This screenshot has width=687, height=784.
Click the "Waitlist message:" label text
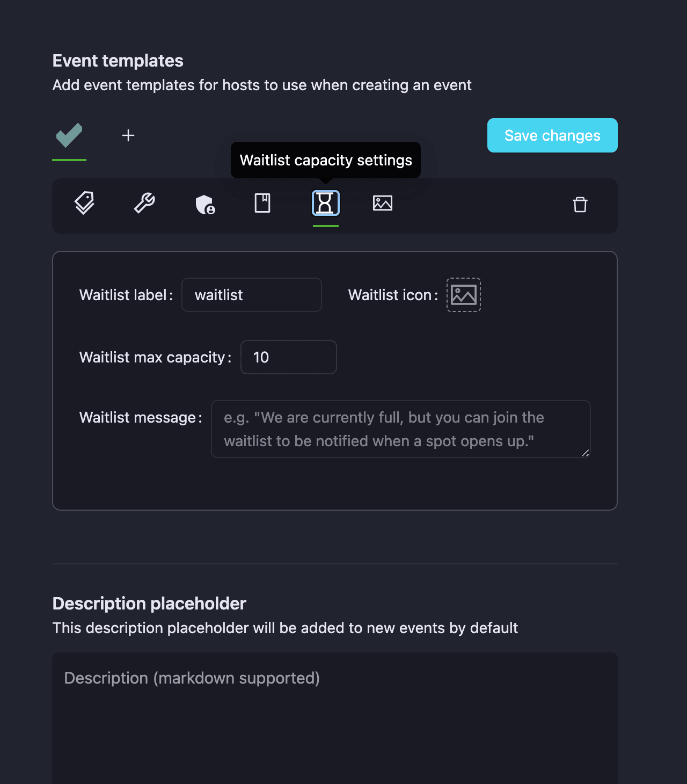click(x=141, y=417)
